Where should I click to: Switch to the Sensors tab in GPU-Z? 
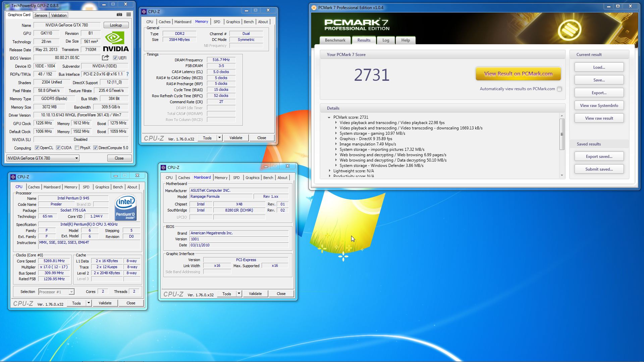pyautogui.click(x=41, y=15)
